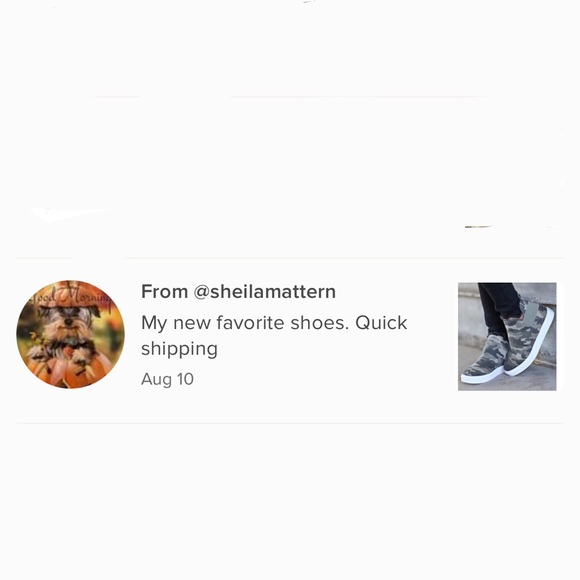Click the 'Aug 10' date stamp
Screen dimensions: 580x580
[167, 379]
